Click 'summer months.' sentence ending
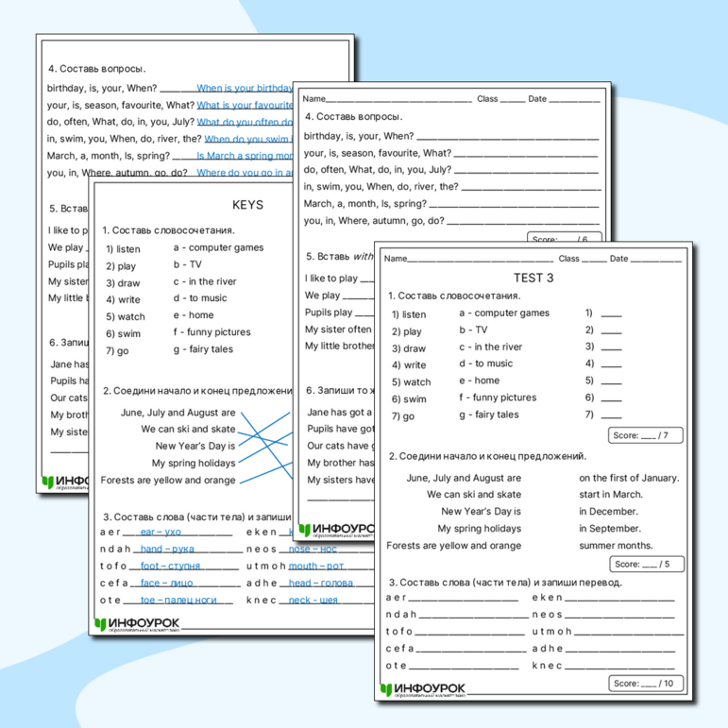Viewport: 728px width, 728px height. tap(616, 546)
